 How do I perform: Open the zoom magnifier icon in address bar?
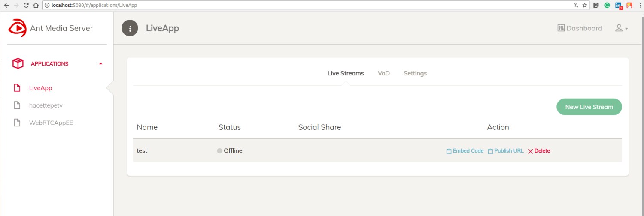(x=576, y=6)
